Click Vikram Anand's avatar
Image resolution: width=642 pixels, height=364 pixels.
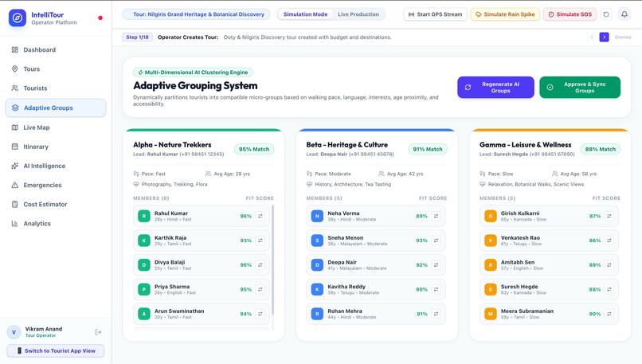(x=14, y=332)
